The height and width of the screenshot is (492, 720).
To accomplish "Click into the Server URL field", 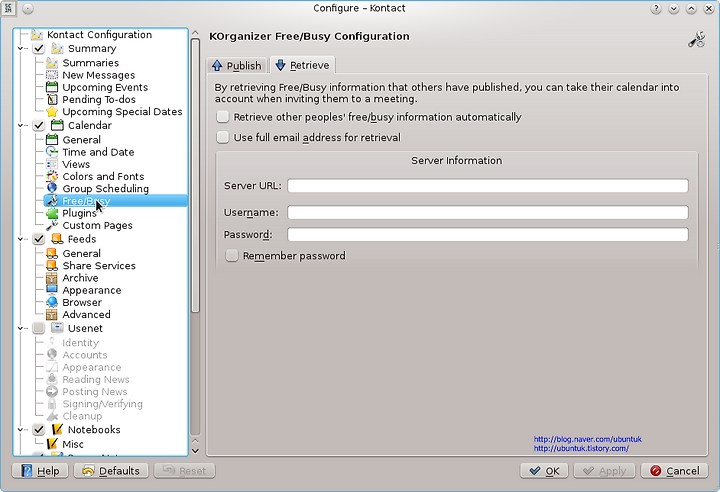I will [x=488, y=186].
